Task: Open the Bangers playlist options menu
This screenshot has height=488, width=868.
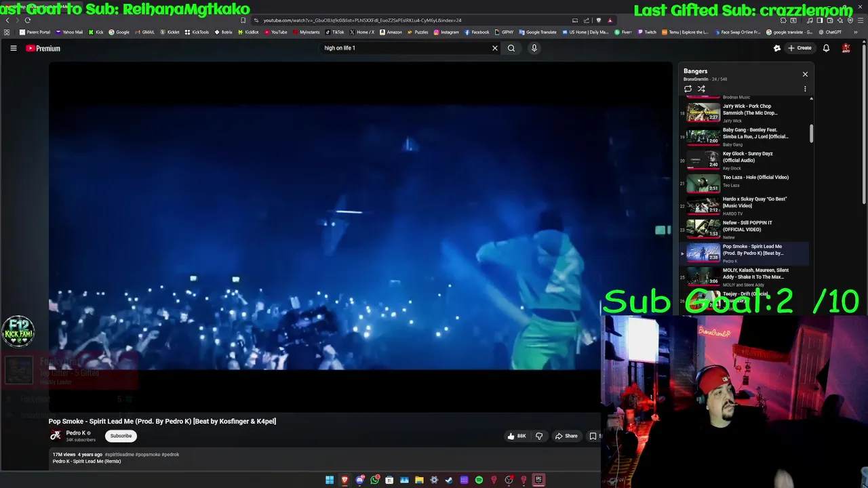Action: 805,89
